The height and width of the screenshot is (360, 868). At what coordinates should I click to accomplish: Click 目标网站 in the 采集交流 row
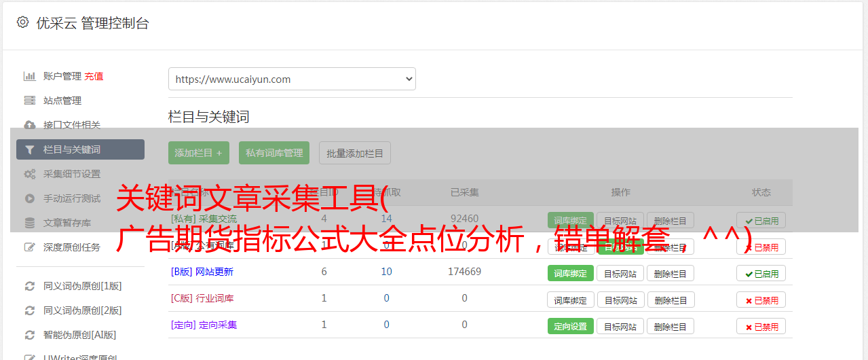click(x=620, y=220)
